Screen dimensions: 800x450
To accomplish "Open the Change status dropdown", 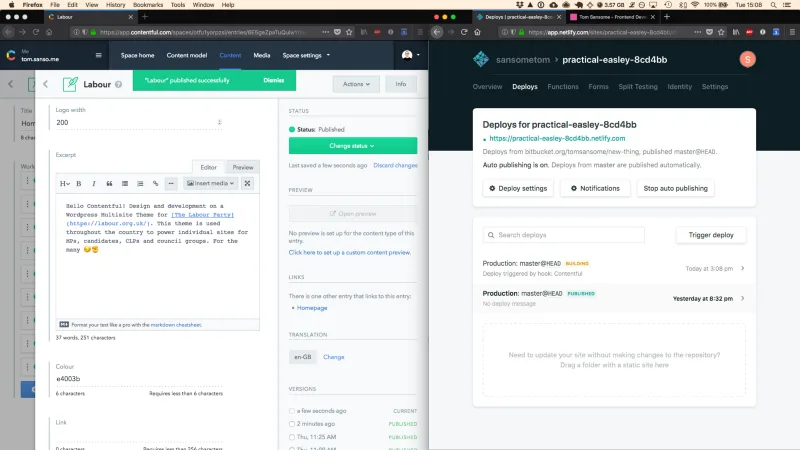I will (353, 146).
